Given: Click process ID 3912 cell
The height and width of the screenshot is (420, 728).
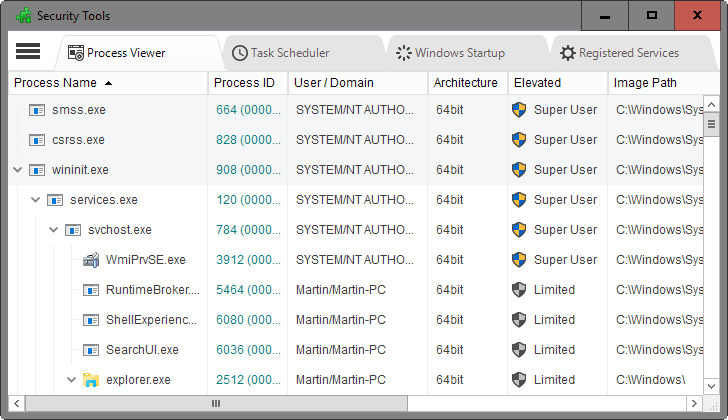Looking at the screenshot, I should coord(248,260).
